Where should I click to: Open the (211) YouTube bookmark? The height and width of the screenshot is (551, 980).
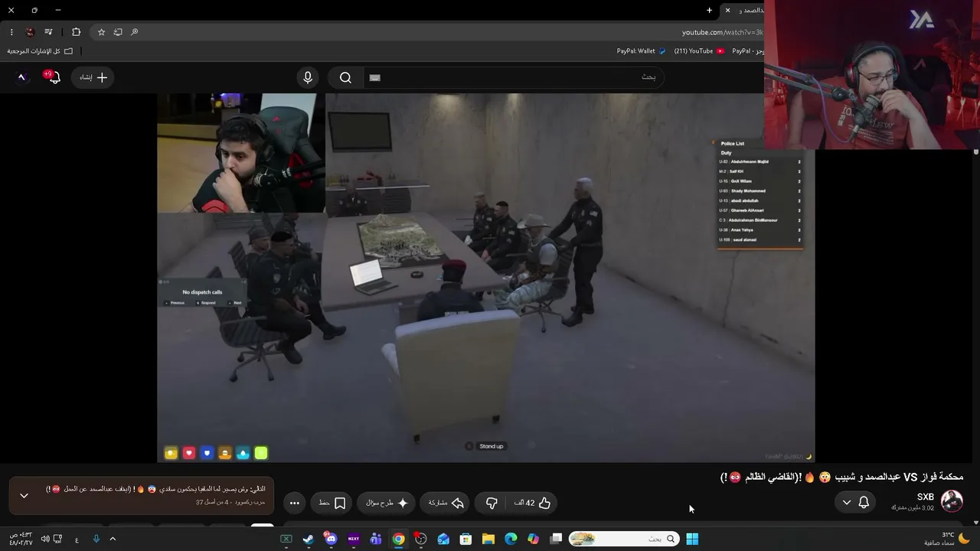699,51
